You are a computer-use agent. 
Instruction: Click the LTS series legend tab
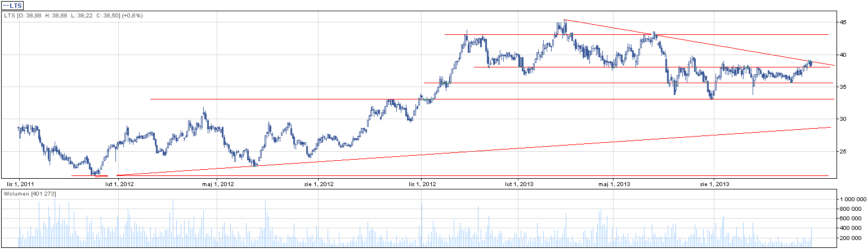coord(14,6)
